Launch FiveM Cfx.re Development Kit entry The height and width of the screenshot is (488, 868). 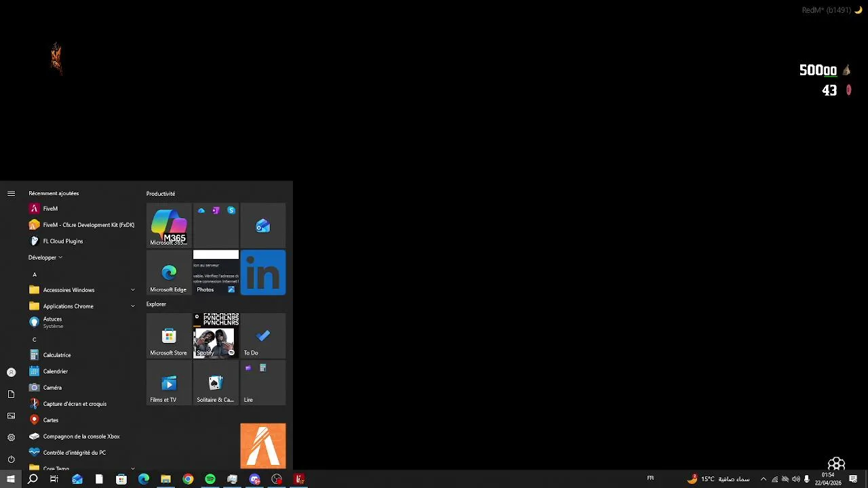click(81, 225)
